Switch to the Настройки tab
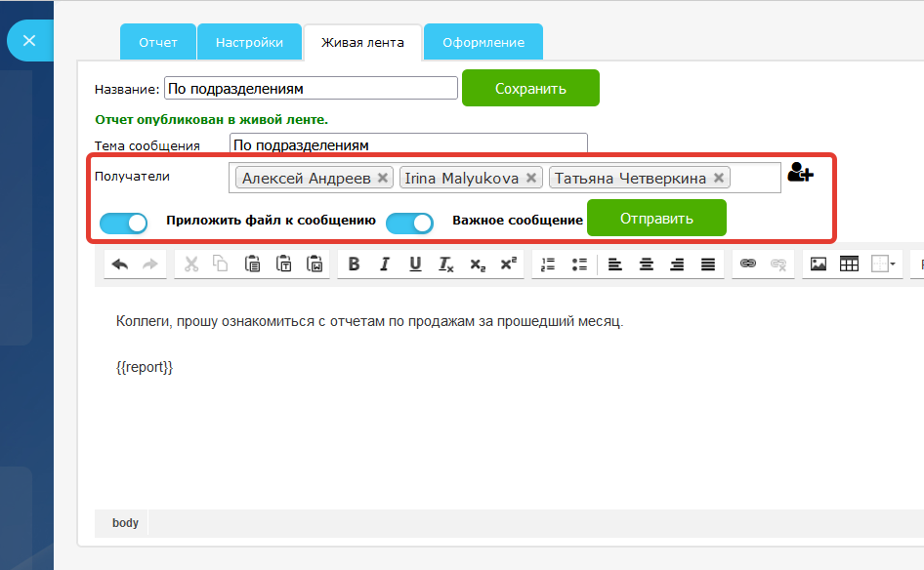The image size is (924, 570). [x=249, y=43]
